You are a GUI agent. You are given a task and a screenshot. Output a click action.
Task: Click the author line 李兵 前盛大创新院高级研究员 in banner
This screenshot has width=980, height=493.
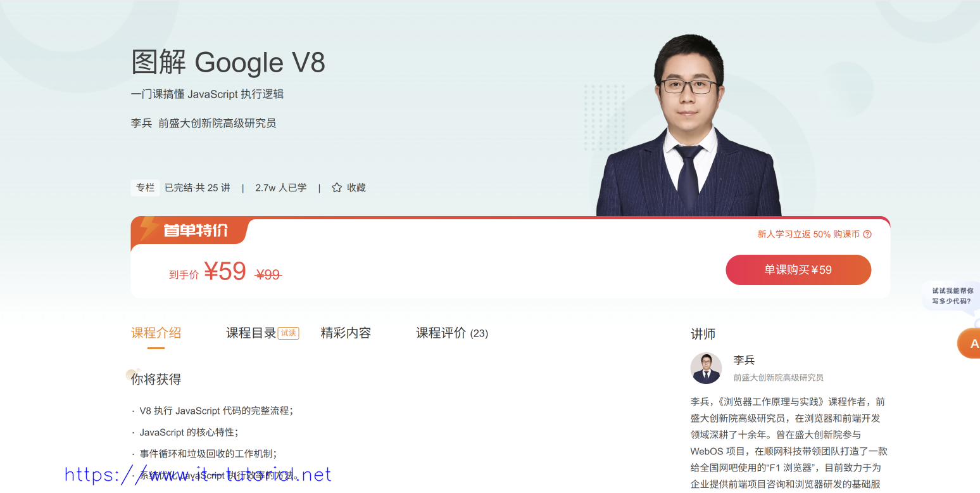point(203,123)
